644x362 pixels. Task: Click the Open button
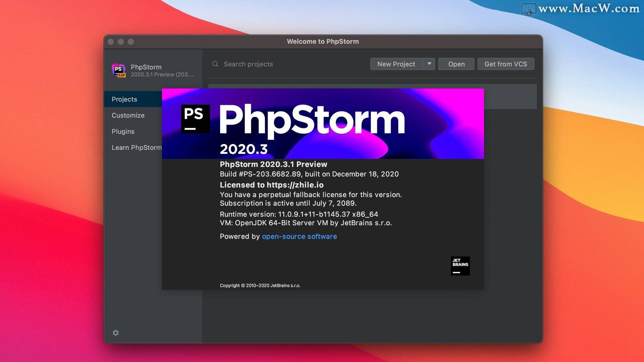pyautogui.click(x=457, y=64)
